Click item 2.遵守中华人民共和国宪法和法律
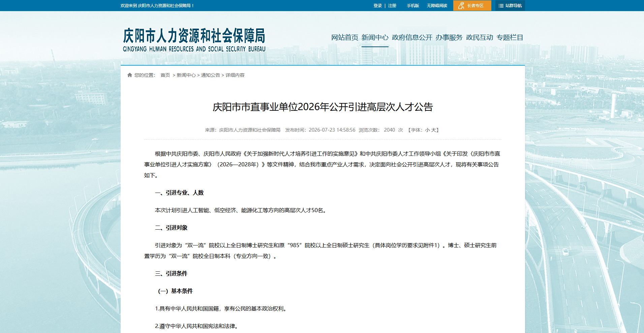Viewport: 644px width, 333px height. coord(197,326)
